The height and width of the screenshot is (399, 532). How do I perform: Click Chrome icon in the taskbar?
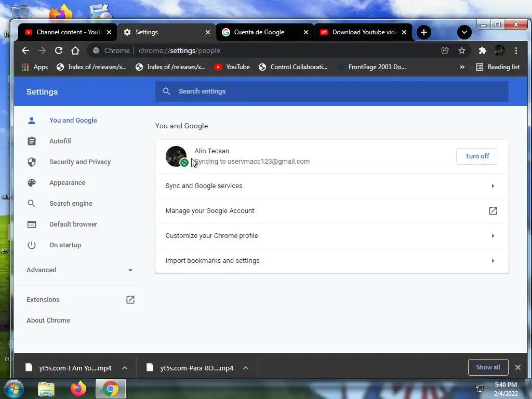point(111,389)
